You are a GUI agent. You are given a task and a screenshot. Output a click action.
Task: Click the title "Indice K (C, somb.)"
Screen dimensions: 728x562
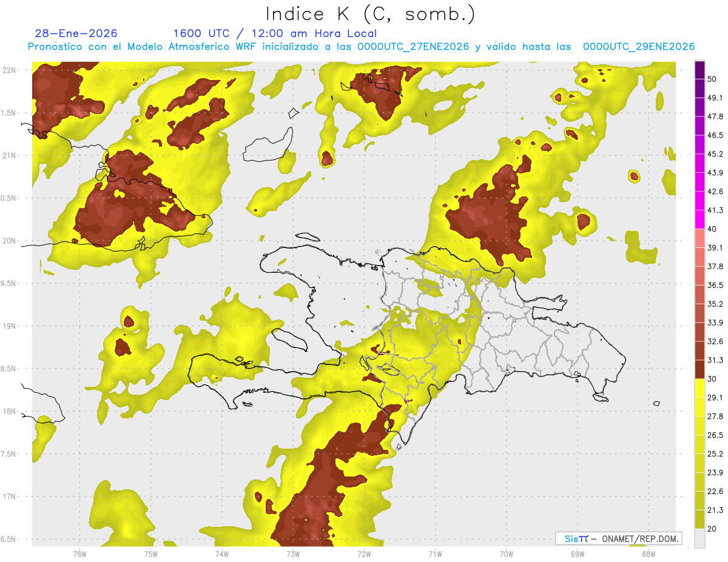[x=371, y=14]
